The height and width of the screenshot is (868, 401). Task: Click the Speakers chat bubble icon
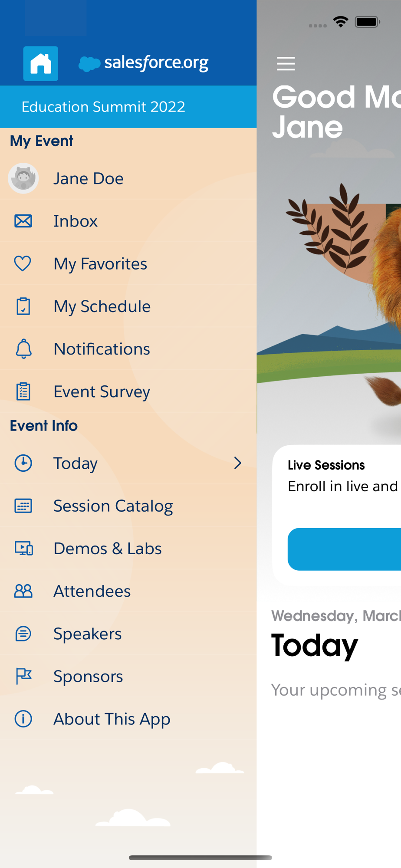tap(23, 634)
